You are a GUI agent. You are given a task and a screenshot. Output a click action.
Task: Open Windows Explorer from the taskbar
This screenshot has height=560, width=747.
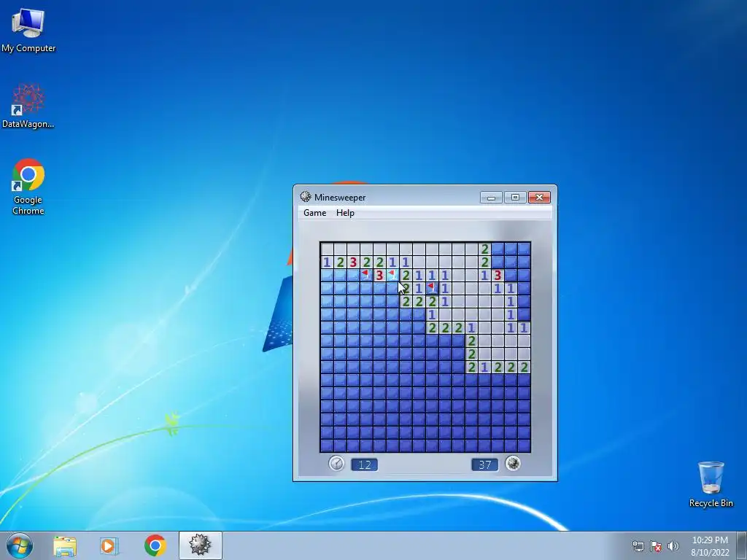click(65, 545)
